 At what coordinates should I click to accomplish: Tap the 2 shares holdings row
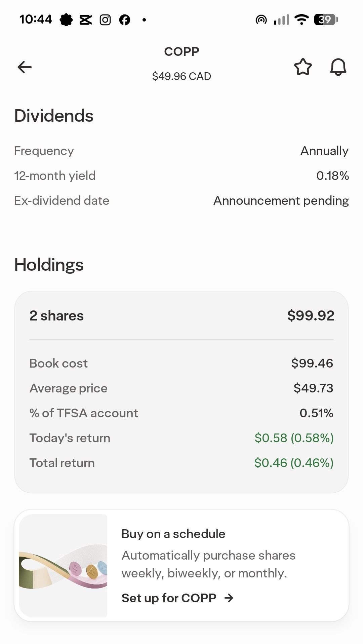[x=182, y=315]
